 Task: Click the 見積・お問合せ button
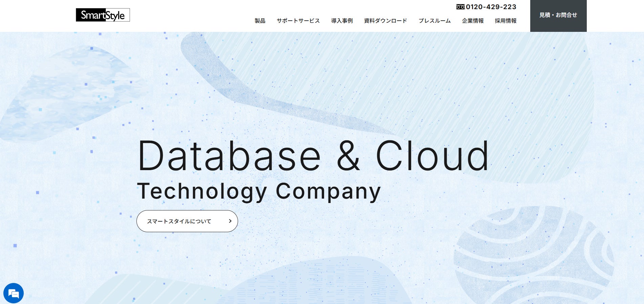click(558, 16)
